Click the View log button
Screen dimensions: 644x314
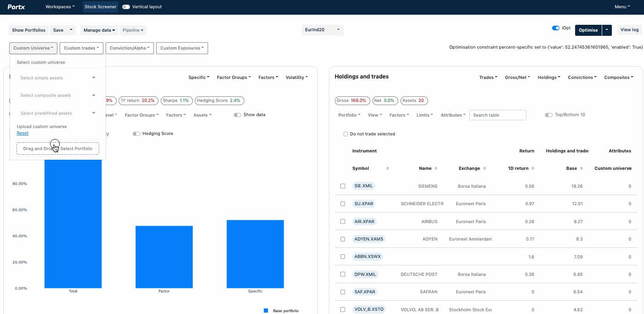pyautogui.click(x=629, y=29)
